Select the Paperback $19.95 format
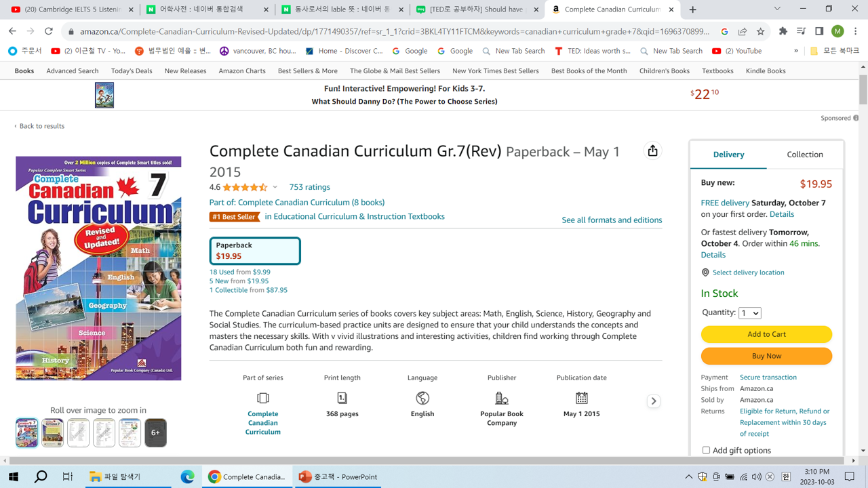This screenshot has height=488, width=868. pyautogui.click(x=255, y=251)
